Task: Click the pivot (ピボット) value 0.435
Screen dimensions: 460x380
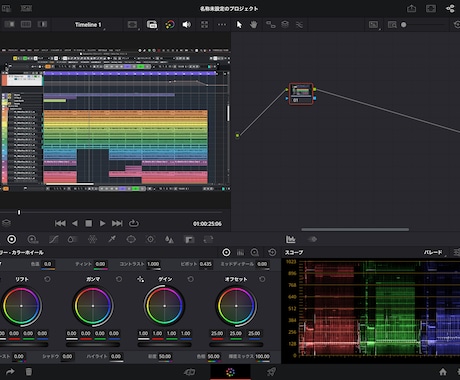Action: (206, 264)
